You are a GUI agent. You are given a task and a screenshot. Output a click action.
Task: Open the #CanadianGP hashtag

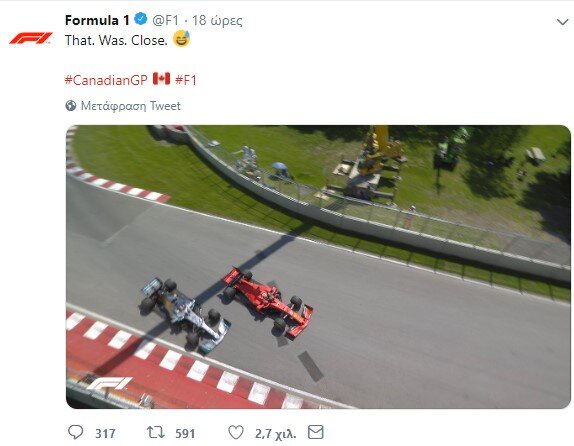click(x=106, y=79)
